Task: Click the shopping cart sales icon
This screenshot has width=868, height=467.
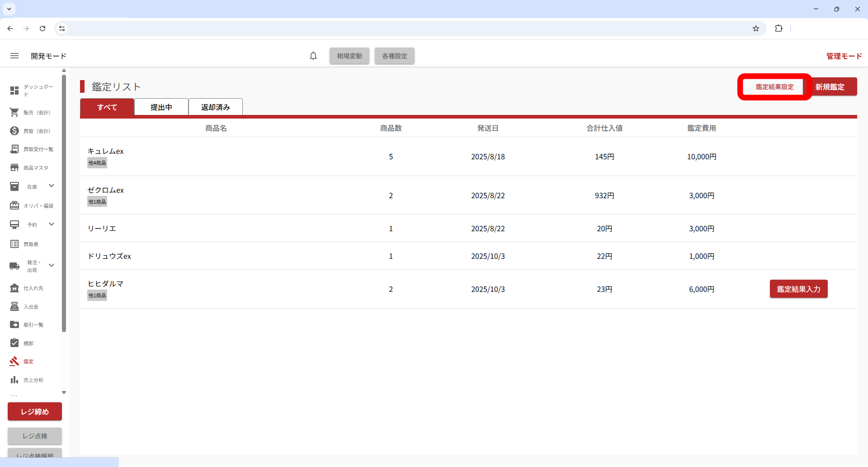Action: click(14, 112)
